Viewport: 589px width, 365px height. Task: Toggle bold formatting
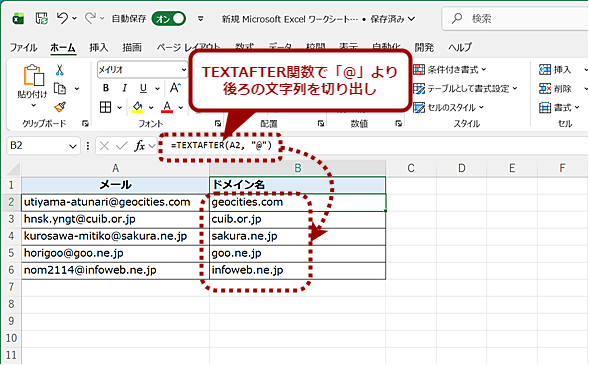[106, 88]
